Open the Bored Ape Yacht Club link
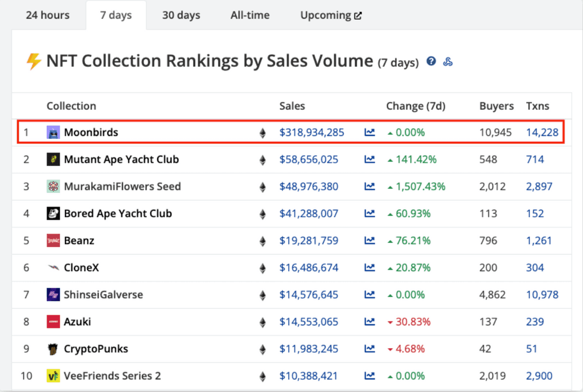The height and width of the screenshot is (392, 583). (x=118, y=214)
